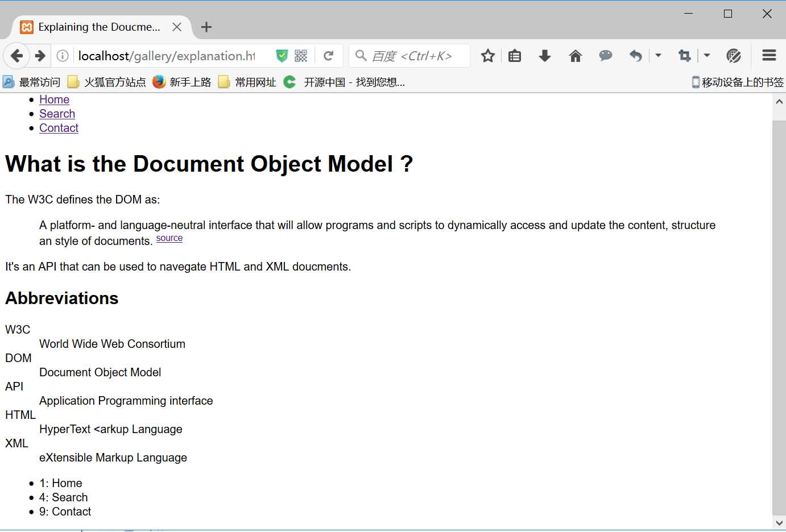Screen dimensions: 786x532
Task: Open 开源中国 bookmark
Action: coord(345,82)
